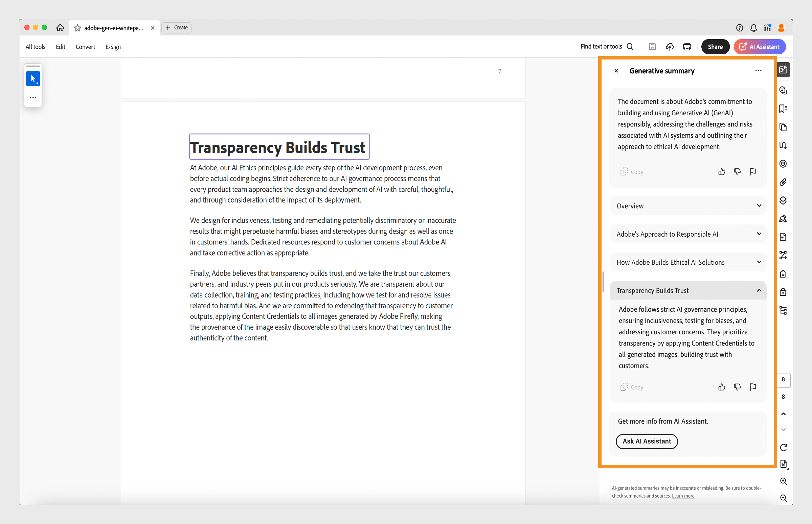Thumbs up the Transparency Builds Trust summary
Viewport: 812px width, 524px height.
(x=721, y=387)
